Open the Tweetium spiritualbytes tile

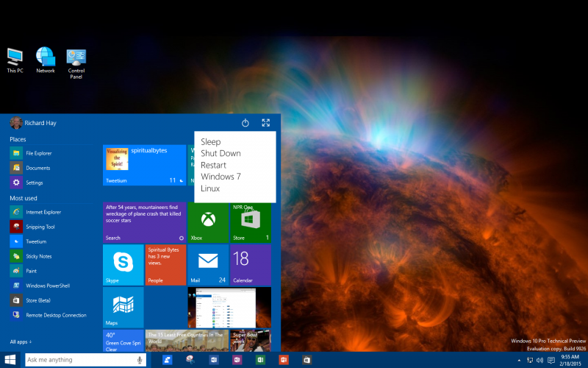tap(144, 165)
